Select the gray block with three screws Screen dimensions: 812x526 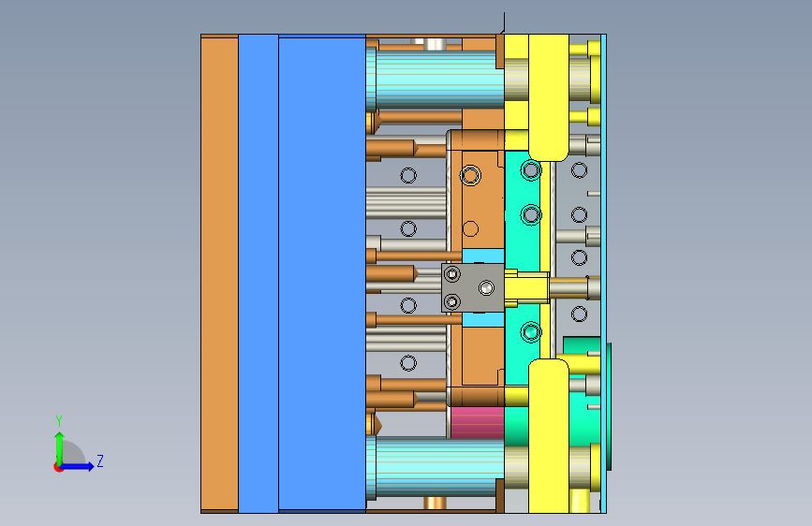click(473, 288)
